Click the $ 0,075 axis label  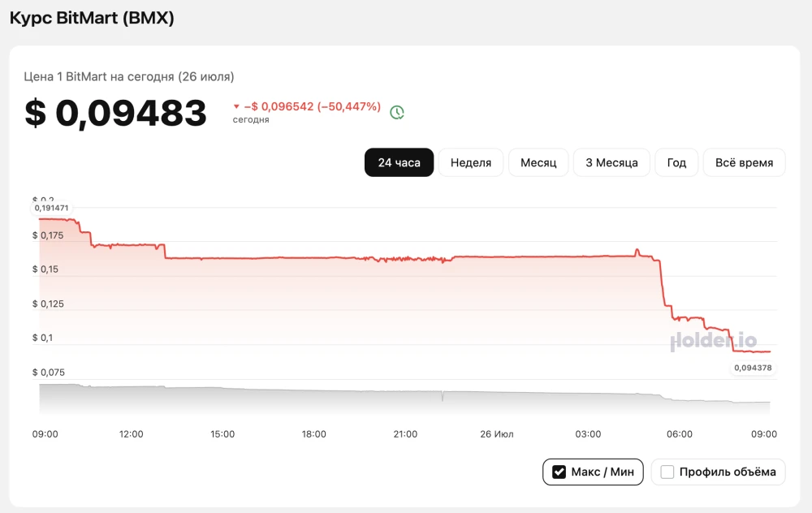(x=48, y=373)
